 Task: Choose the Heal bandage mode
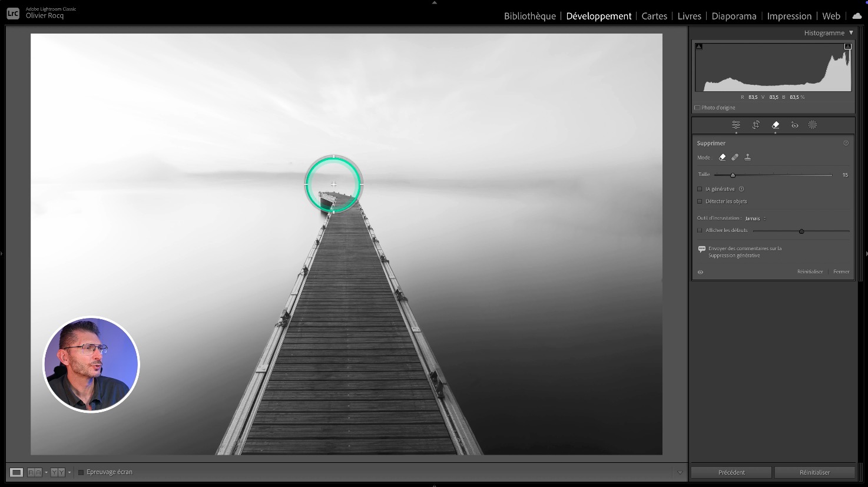735,157
